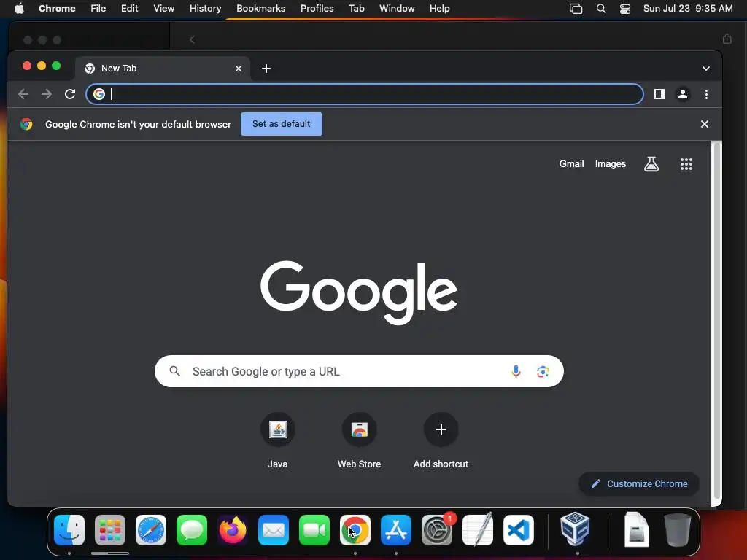
Task: Click the Set as default button
Action: (281, 124)
